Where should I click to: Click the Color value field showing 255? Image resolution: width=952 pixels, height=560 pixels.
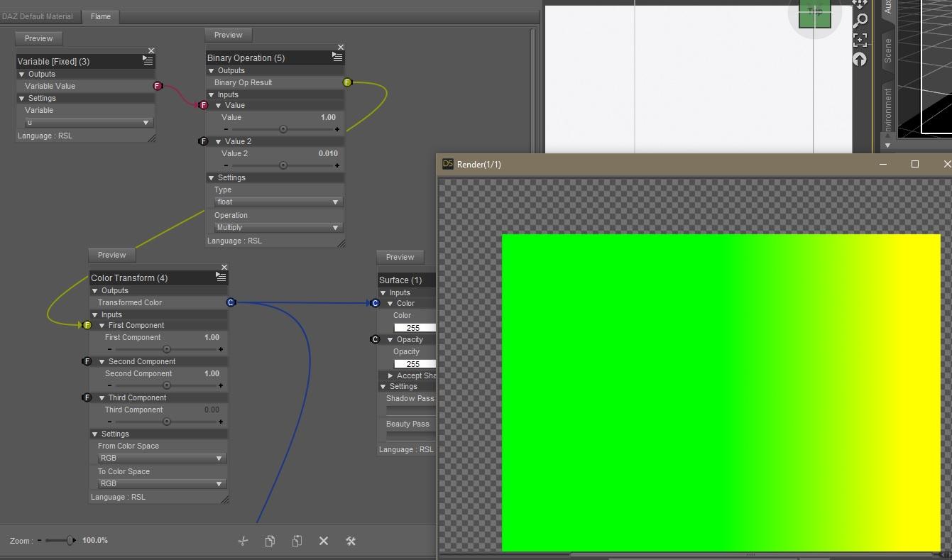pos(415,328)
